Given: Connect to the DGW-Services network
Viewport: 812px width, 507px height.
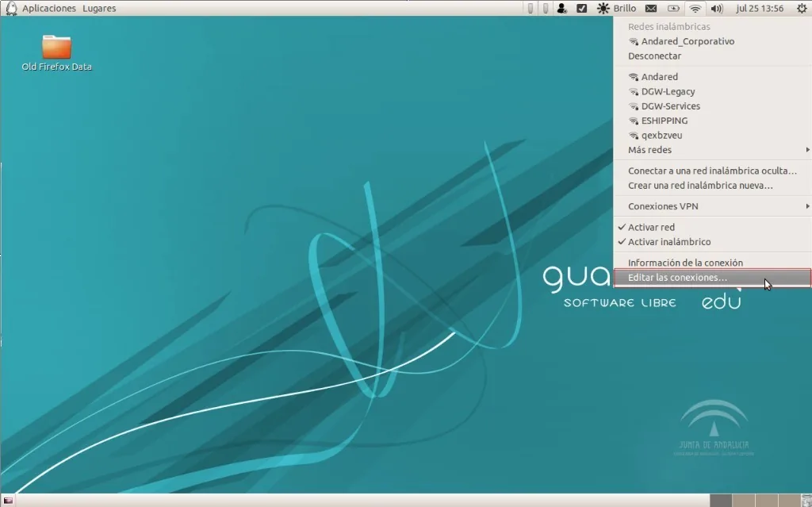Looking at the screenshot, I should point(712,106).
